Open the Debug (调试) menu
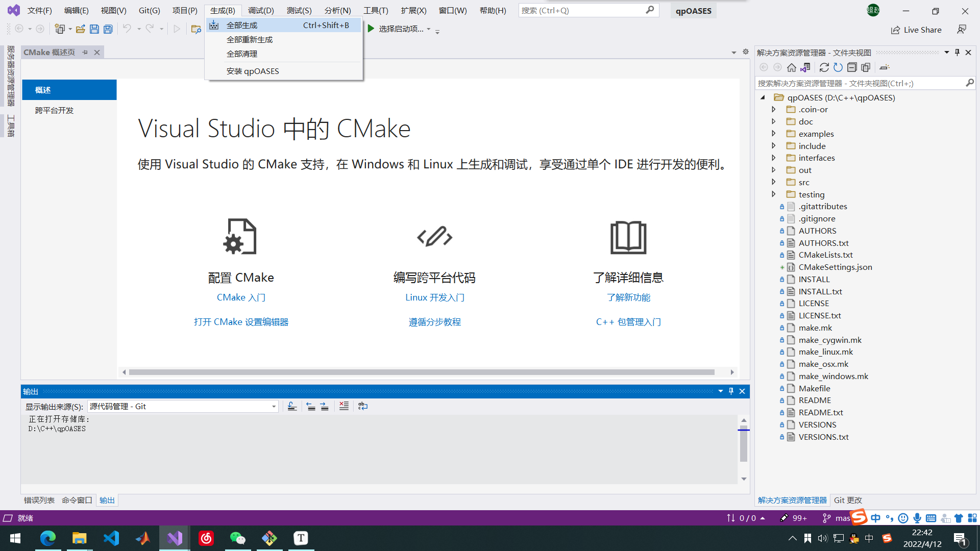 pyautogui.click(x=261, y=10)
